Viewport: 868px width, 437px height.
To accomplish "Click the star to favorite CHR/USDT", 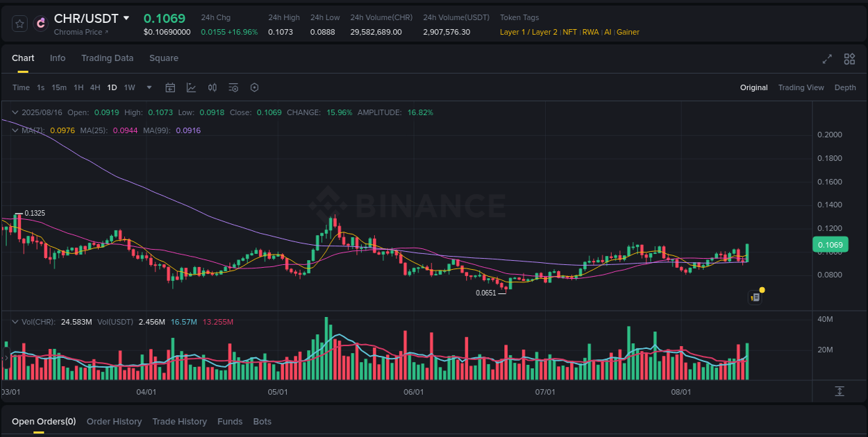I will (x=19, y=23).
